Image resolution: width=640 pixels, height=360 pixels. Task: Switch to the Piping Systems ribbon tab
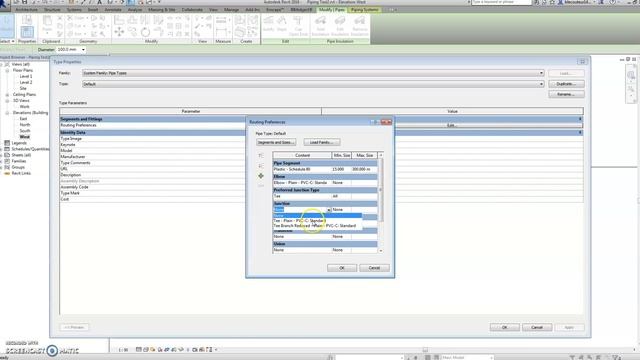click(x=364, y=9)
